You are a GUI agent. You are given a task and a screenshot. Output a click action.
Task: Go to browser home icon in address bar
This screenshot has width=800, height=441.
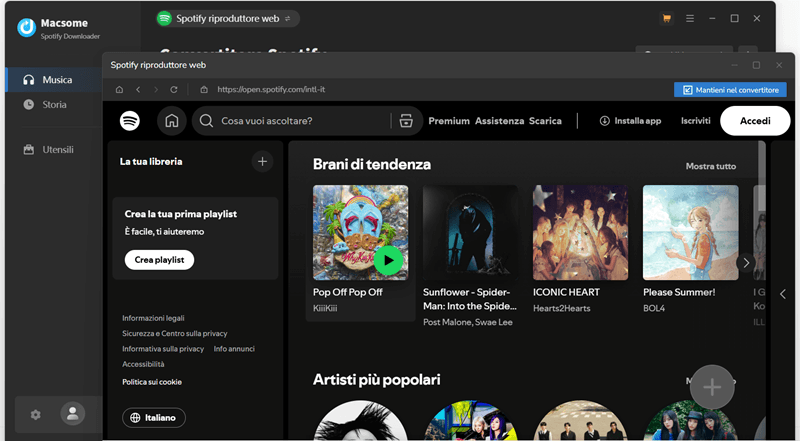pyautogui.click(x=119, y=89)
